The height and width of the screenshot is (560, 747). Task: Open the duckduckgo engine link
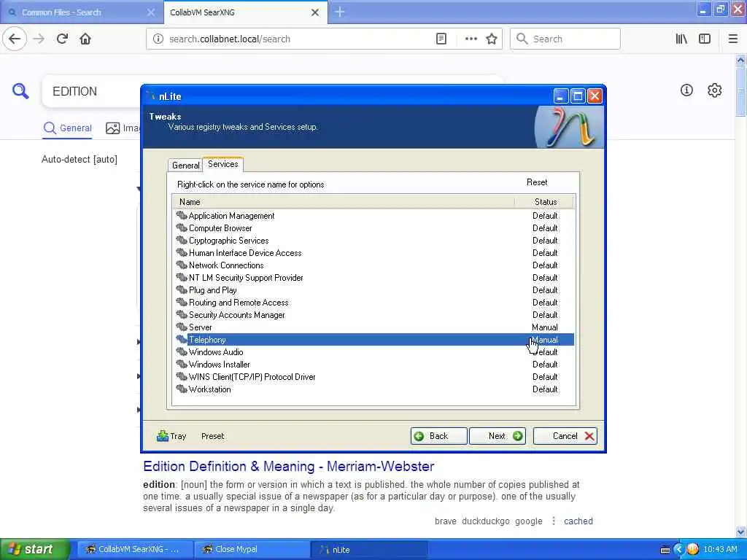point(485,521)
